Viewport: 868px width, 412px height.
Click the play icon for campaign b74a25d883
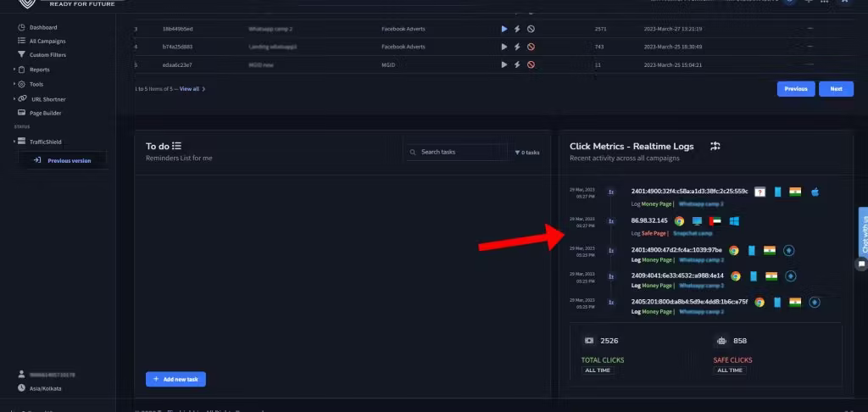[x=504, y=47]
